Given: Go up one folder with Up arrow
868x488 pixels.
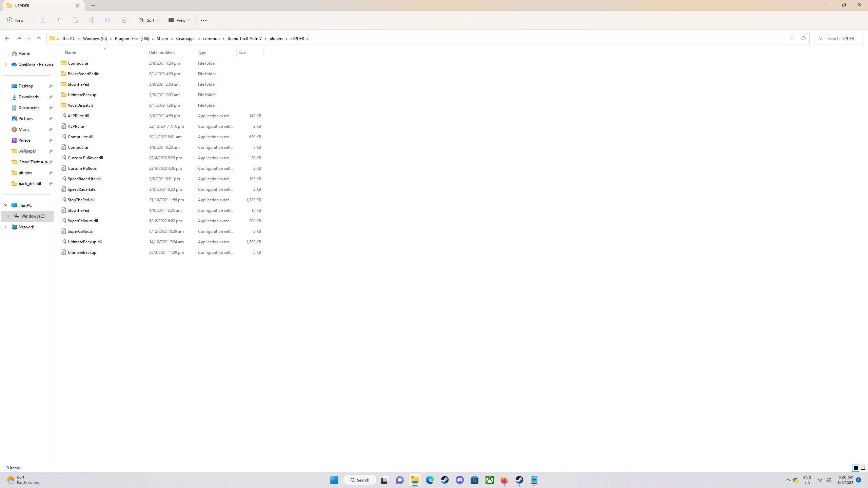Looking at the screenshot, I should tap(39, 39).
